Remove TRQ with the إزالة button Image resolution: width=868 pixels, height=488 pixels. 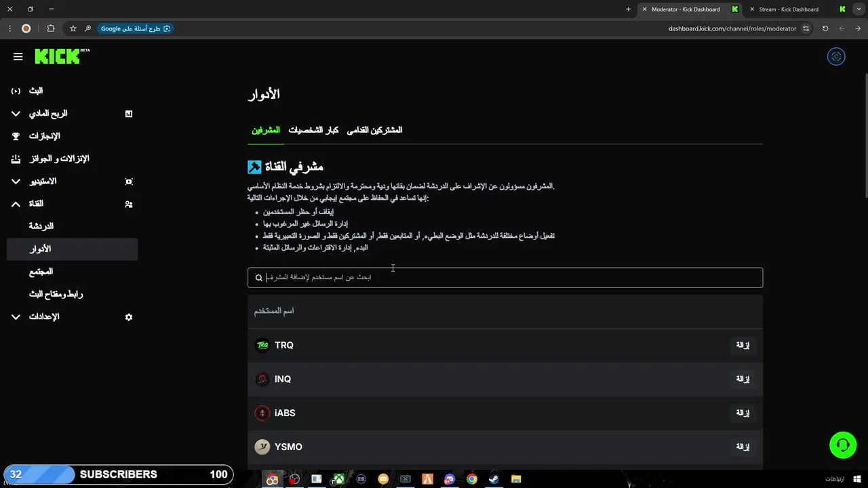[x=743, y=346]
